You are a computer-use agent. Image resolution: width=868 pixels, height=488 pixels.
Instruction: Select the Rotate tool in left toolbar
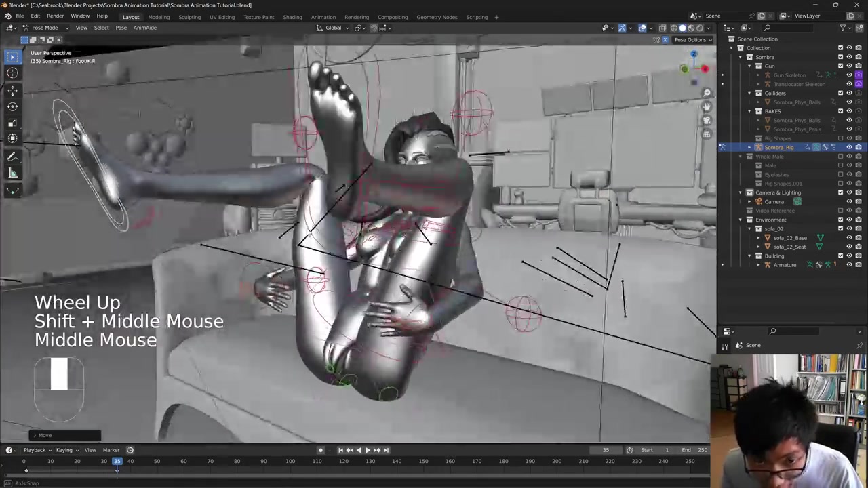pos(12,106)
